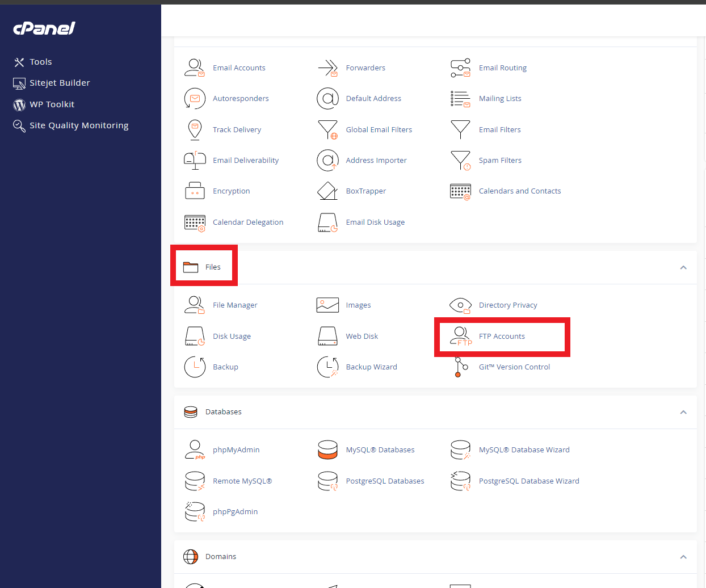This screenshot has width=706, height=588.
Task: Open the phpMyAdmin link text
Action: pos(236,450)
